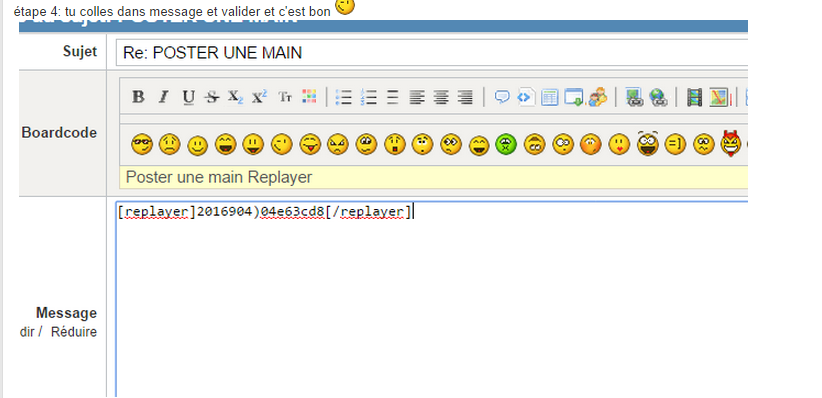Set subscript formatting
The width and height of the screenshot is (822, 398).
(x=235, y=97)
